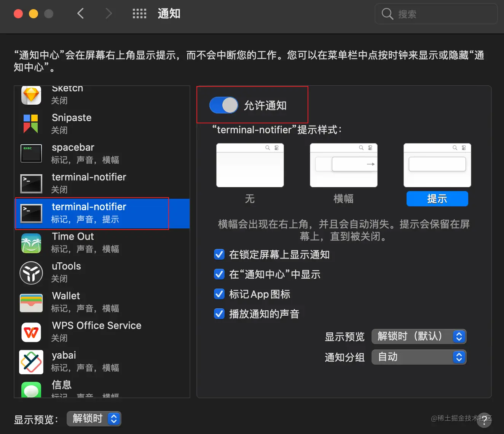Minimize the window with yellow button

tap(33, 14)
